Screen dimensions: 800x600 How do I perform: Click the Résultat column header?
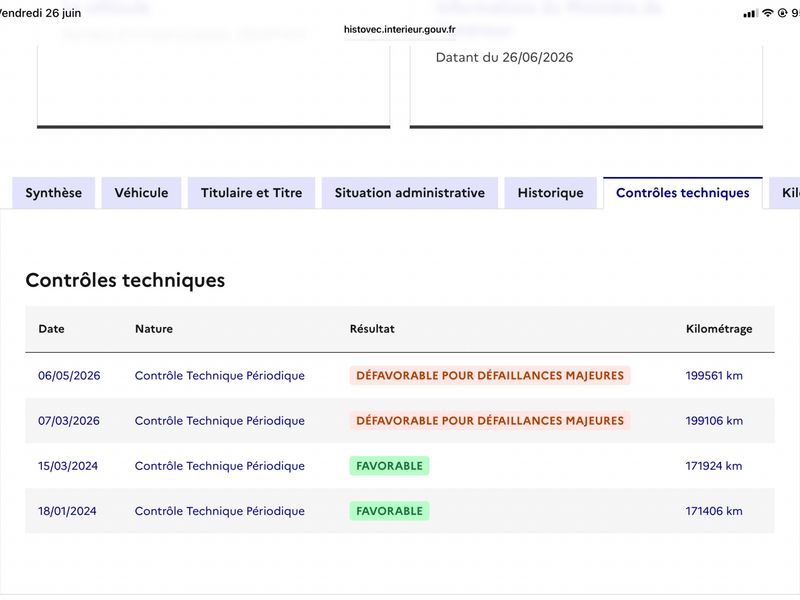[372, 329]
